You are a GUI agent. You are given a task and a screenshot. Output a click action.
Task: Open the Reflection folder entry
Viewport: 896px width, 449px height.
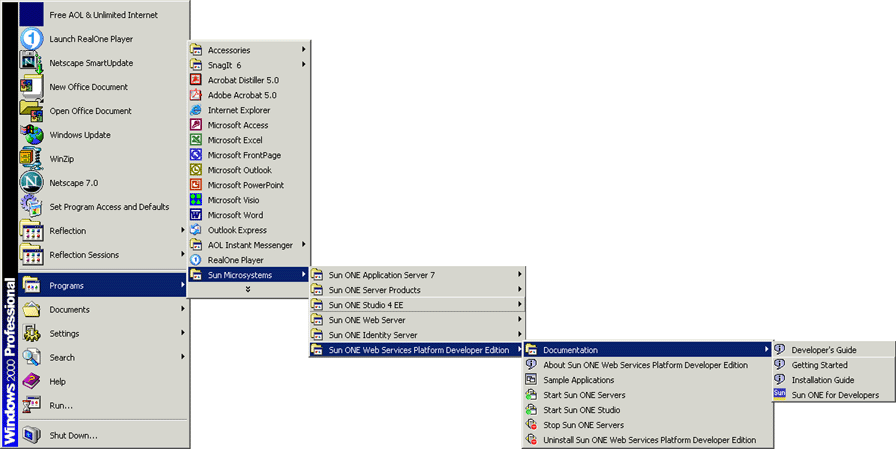103,231
